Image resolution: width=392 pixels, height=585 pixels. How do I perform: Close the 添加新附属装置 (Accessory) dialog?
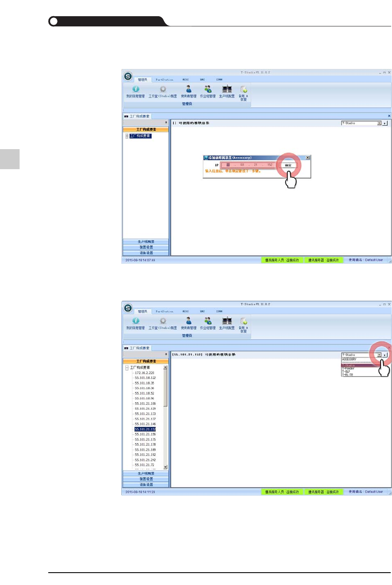pyautogui.click(x=308, y=158)
